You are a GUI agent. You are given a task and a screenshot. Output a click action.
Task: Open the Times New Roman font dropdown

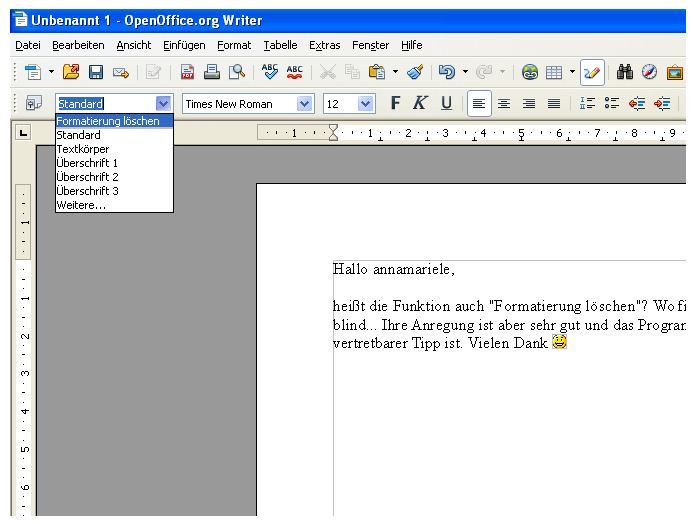click(305, 103)
